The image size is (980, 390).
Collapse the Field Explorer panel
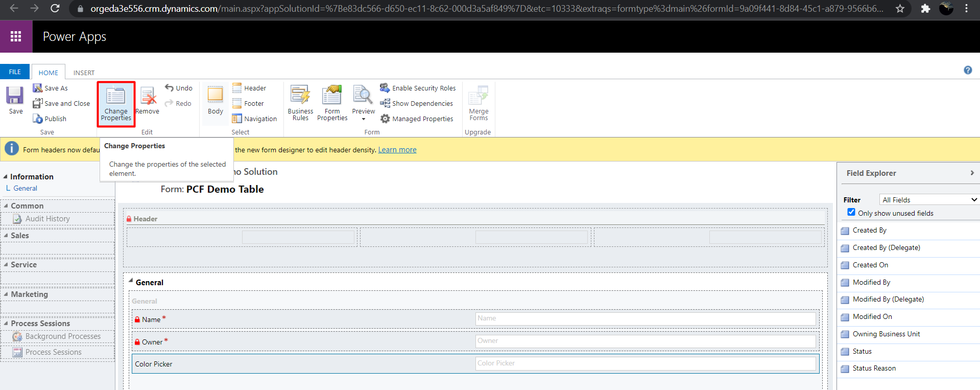(x=972, y=173)
